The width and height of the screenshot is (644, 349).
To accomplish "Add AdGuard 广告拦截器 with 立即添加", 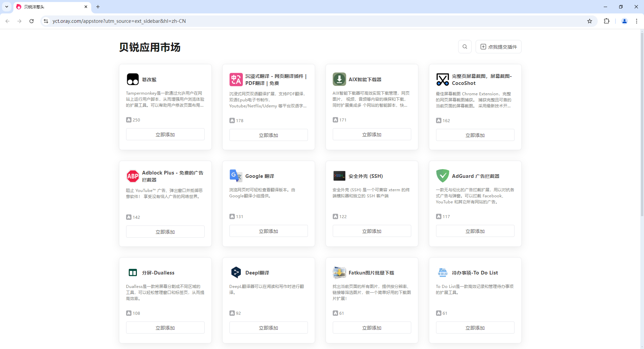I will (x=475, y=231).
